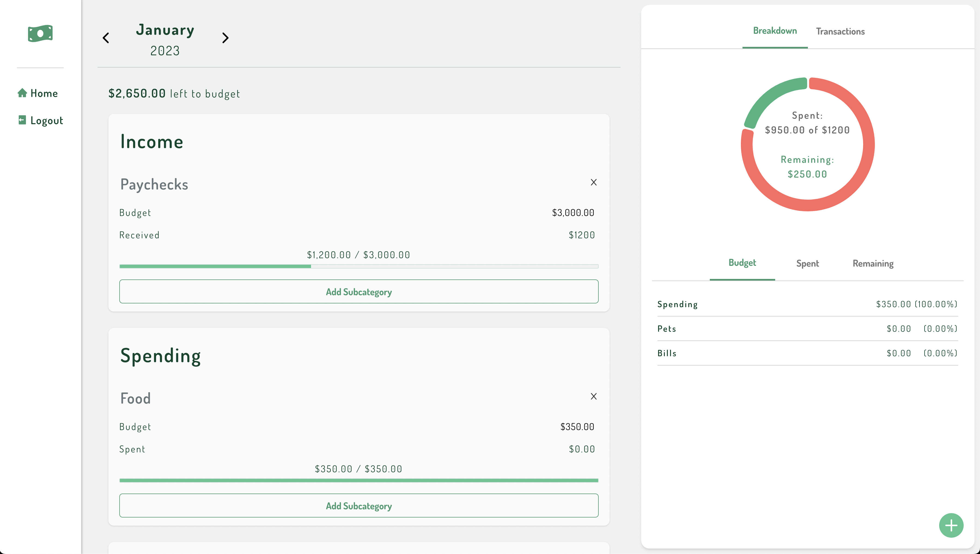This screenshot has height=554, width=980.
Task: Add Subcategory under Spending
Action: point(359,506)
